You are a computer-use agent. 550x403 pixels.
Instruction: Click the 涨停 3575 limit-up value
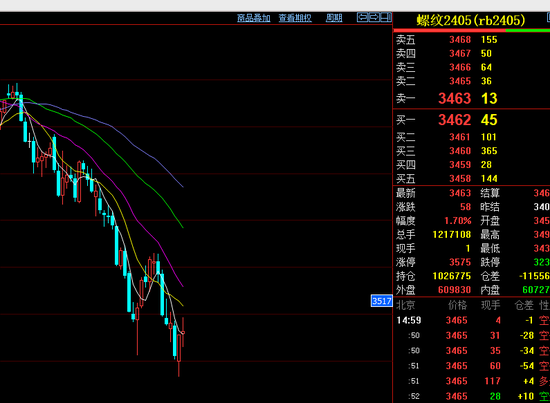coord(460,262)
